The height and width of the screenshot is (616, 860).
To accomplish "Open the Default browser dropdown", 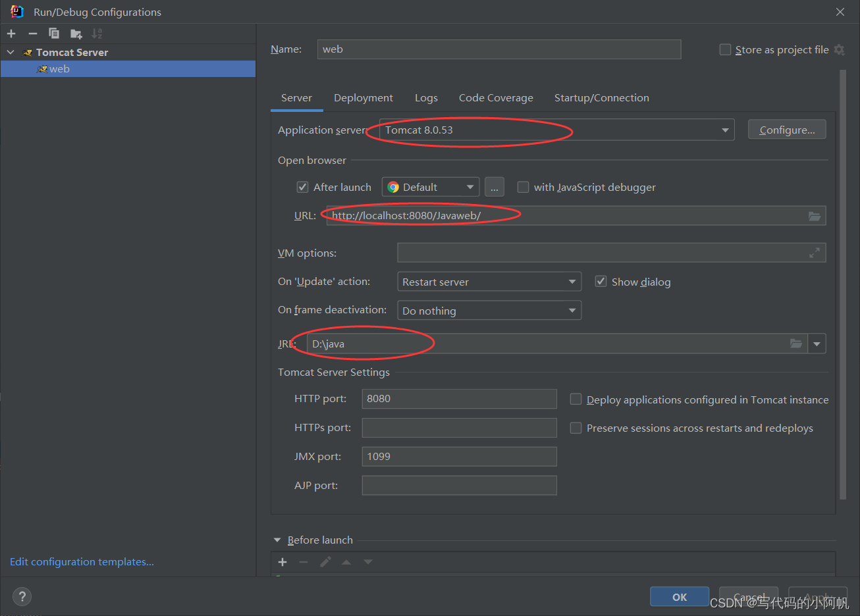I will (431, 187).
